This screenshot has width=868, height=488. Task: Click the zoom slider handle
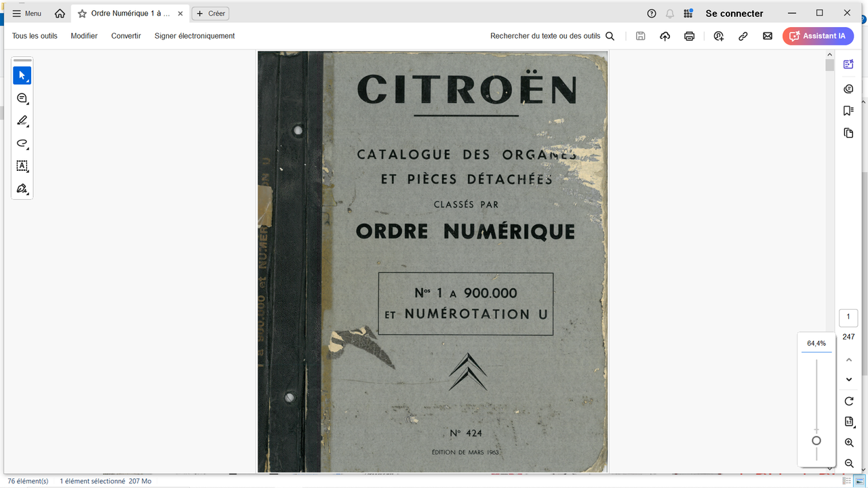coord(816,441)
